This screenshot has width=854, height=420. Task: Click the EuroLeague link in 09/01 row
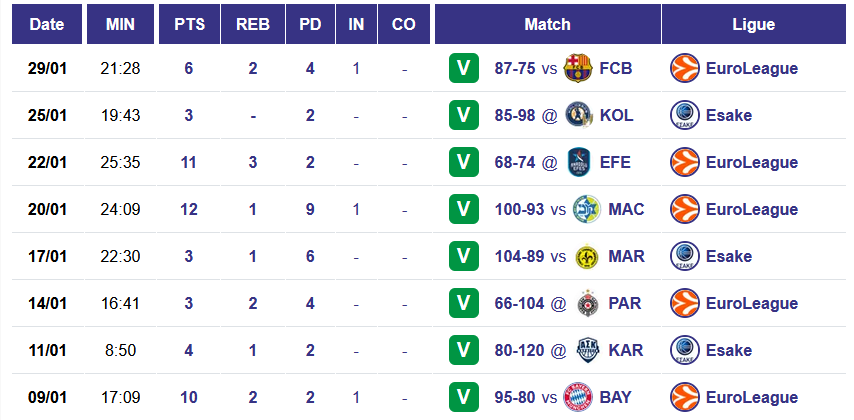(x=751, y=397)
